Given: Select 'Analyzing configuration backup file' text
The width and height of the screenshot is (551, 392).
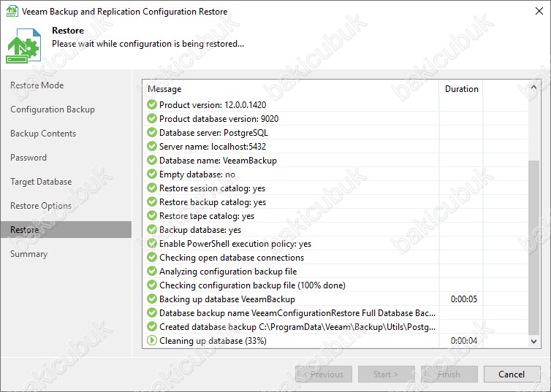Looking at the screenshot, I should click(x=228, y=272).
